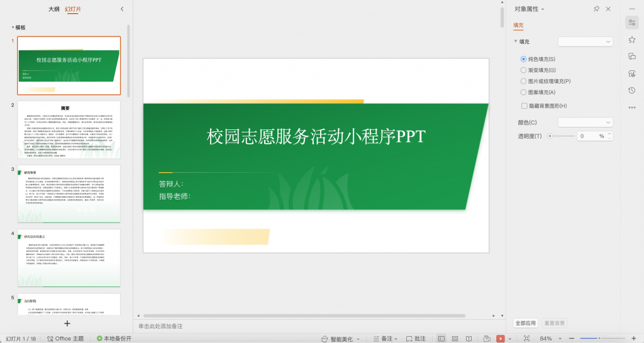Open the star animation panel icon

click(631, 40)
